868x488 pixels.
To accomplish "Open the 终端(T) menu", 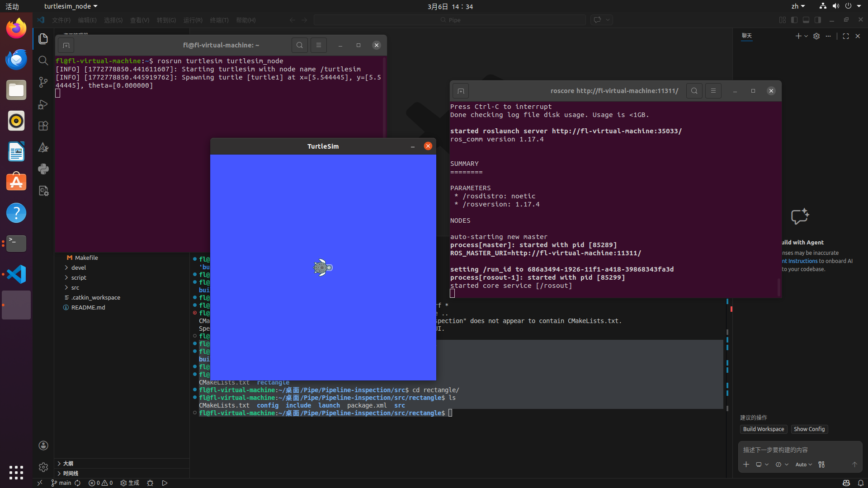I will pos(219,20).
